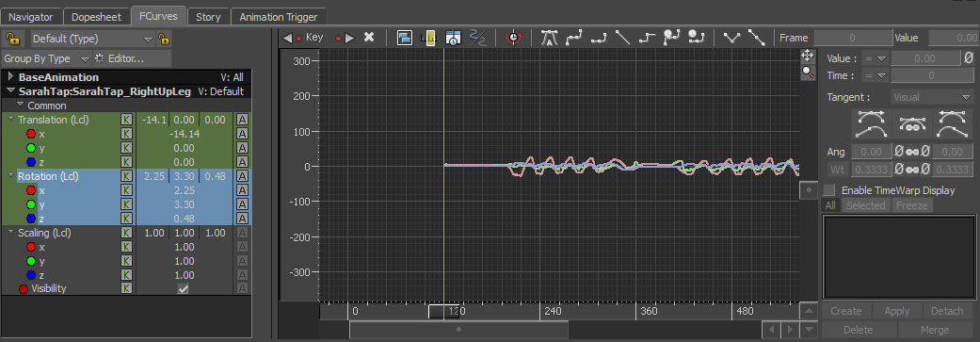Image resolution: width=980 pixels, height=342 pixels.
Task: Click the frame-all curves window icon
Action: coord(405,38)
